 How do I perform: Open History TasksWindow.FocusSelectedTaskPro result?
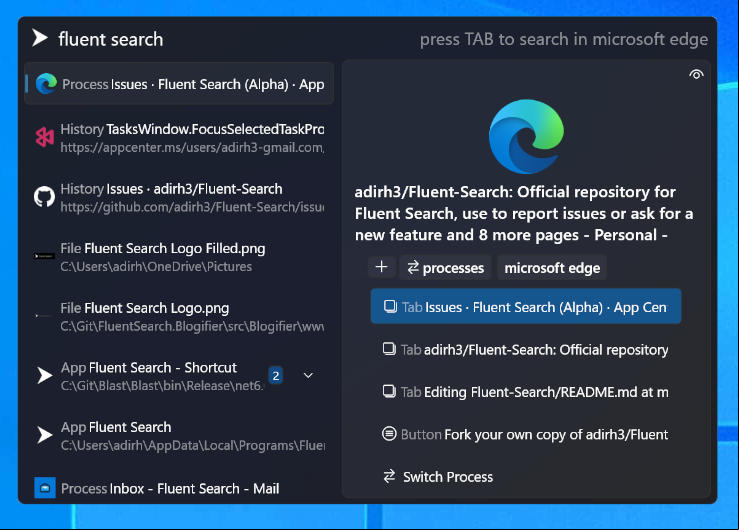click(179, 138)
